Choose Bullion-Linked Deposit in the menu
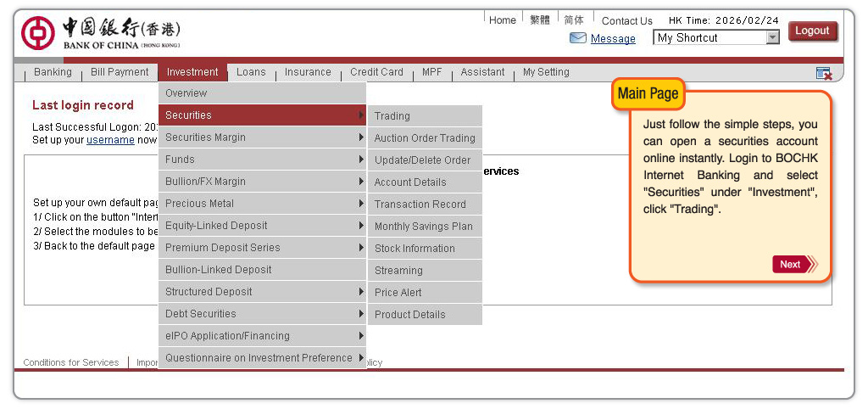Screen dimensions: 868x409 pos(262,269)
